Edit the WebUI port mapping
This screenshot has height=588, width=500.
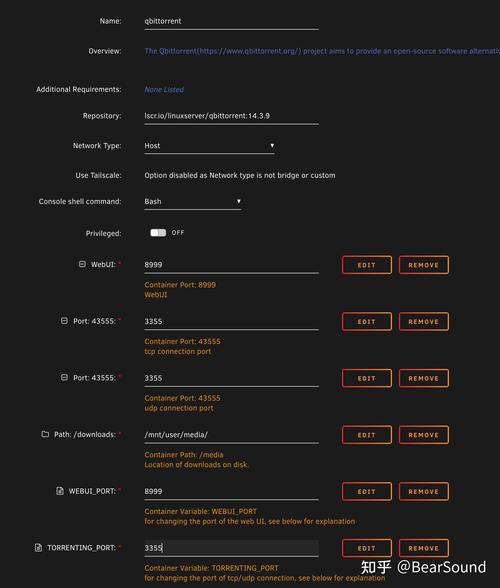click(367, 265)
